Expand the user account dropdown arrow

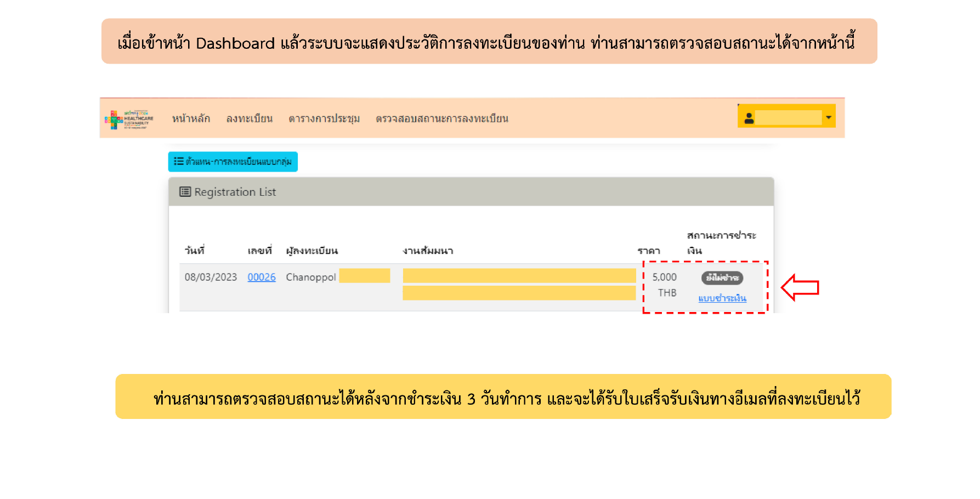point(828,117)
